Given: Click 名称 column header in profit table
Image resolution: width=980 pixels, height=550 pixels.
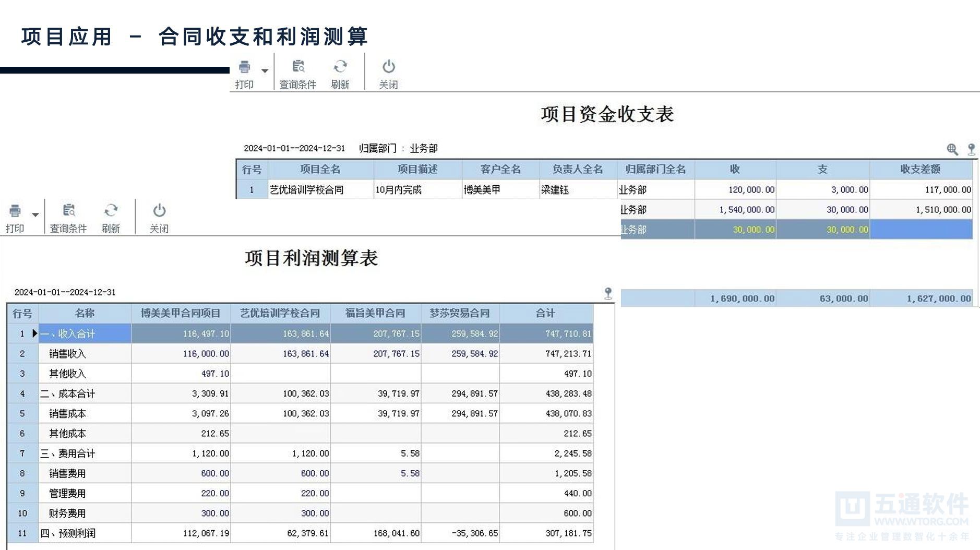Looking at the screenshot, I should click(x=85, y=313).
